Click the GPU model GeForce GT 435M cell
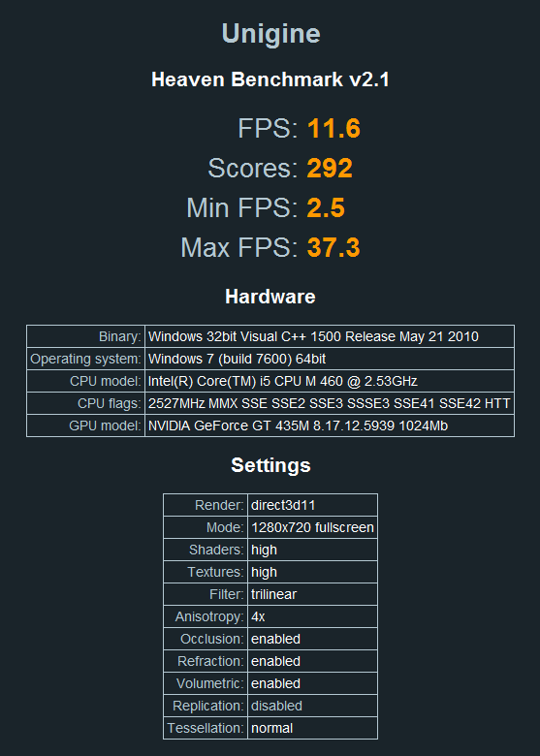Viewport: 540px width, 756px height. coord(330,425)
